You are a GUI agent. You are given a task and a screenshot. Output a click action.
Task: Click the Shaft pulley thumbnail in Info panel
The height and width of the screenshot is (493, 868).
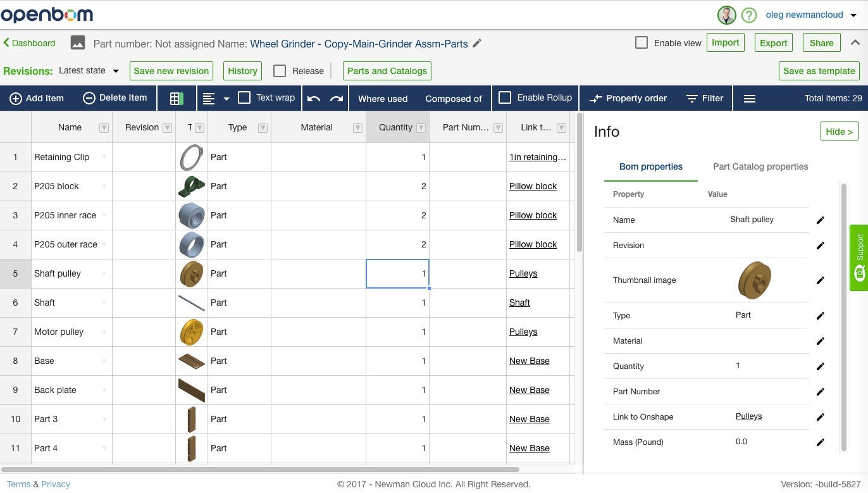754,280
